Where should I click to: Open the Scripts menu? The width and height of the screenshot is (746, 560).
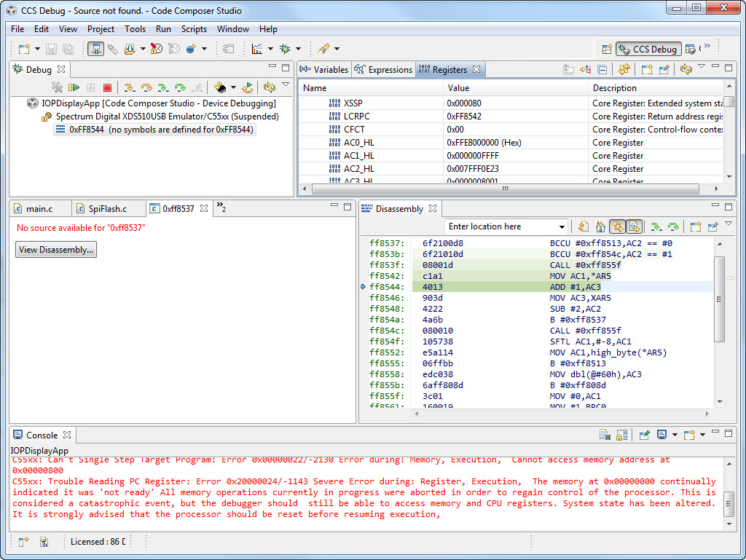tap(194, 29)
